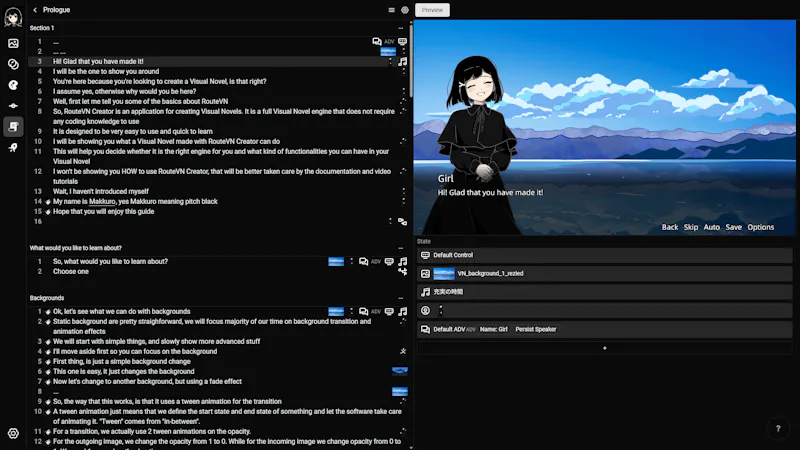This screenshot has height=450, width=800.
Task: Click the control keyboard icon on Section 1 line 1
Action: (403, 41)
